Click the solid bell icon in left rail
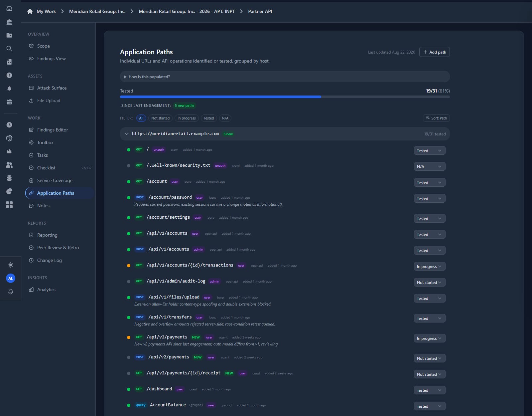 (9, 89)
